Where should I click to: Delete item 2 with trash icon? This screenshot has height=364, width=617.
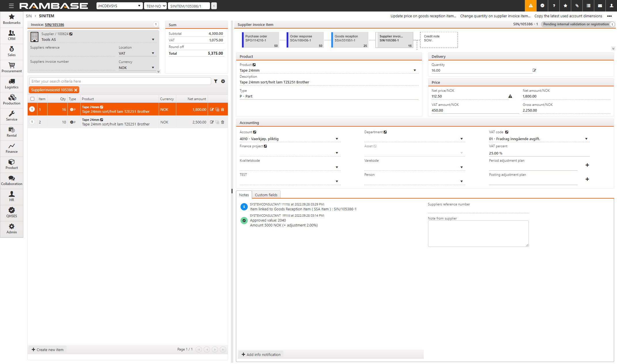pyautogui.click(x=222, y=122)
